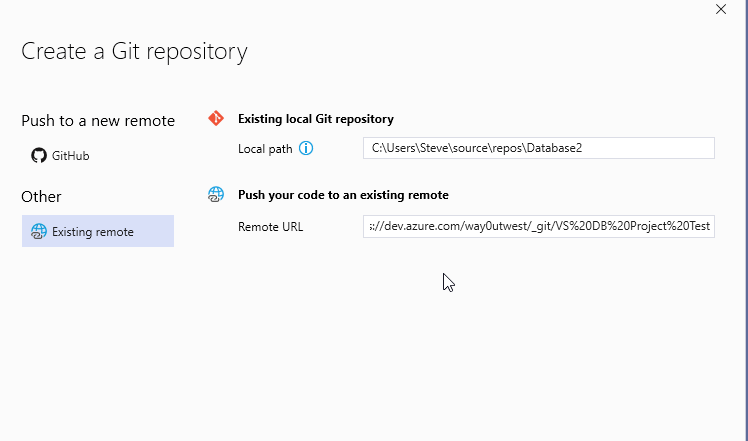
Task: Click the Remote URL label
Action: 270,226
